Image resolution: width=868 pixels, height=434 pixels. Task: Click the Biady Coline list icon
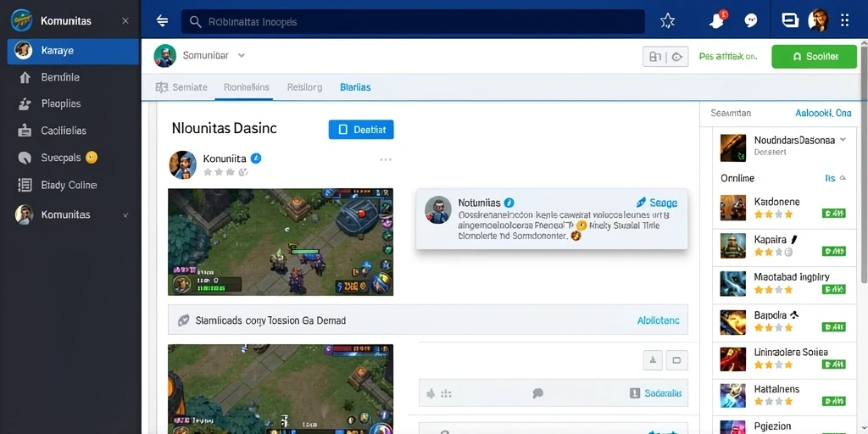(x=25, y=185)
